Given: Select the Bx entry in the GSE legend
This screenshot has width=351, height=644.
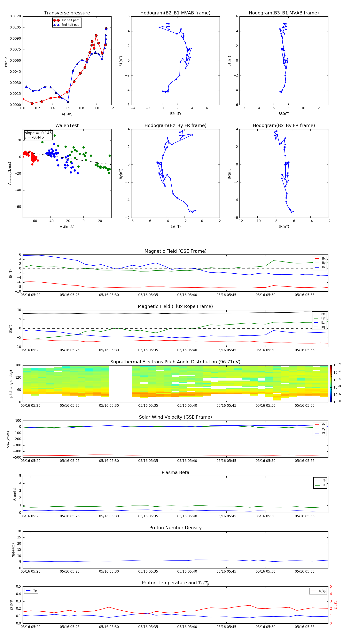Looking at the screenshot, I should pyautogui.click(x=320, y=259).
